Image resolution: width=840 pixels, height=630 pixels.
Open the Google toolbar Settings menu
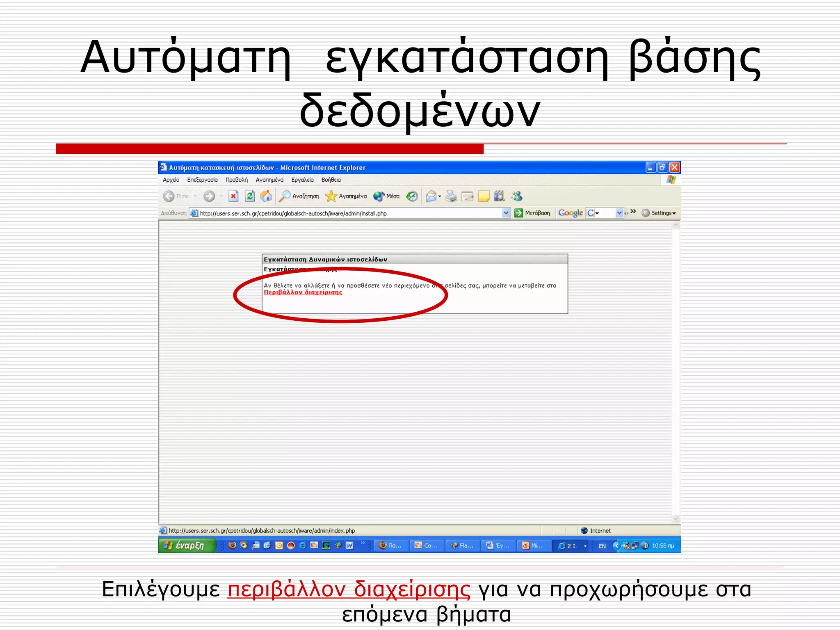(659, 213)
